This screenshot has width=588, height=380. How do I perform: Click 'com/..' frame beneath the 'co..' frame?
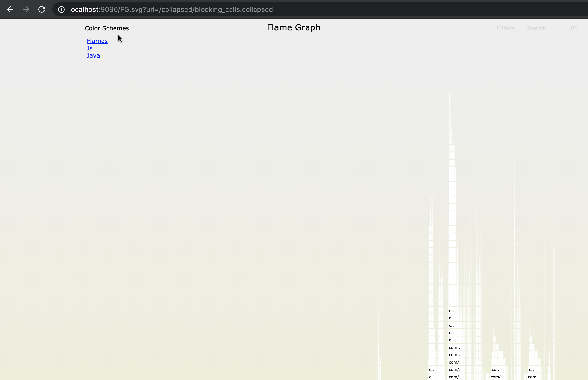[497, 377]
